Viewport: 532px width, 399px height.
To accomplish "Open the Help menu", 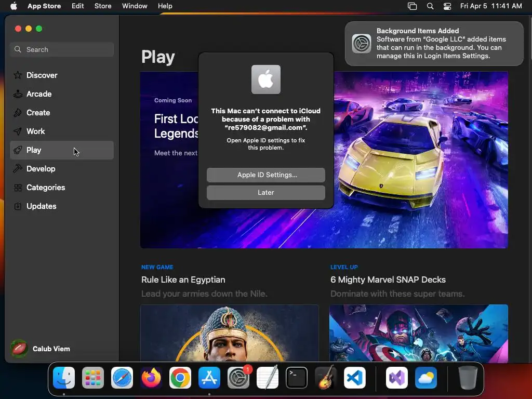I will 165,6.
